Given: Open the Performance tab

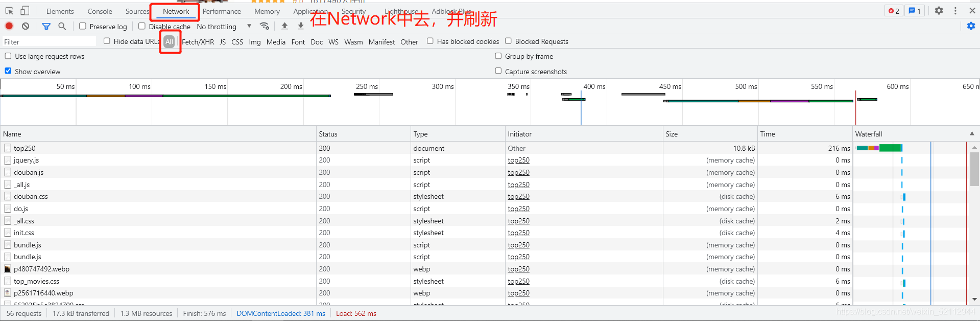Looking at the screenshot, I should pyautogui.click(x=222, y=11).
